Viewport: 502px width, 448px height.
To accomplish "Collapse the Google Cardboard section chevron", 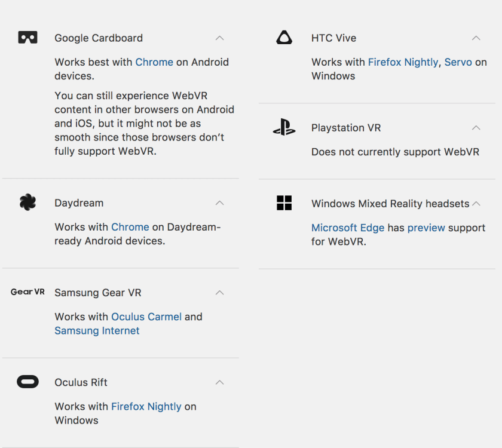I will coord(219,38).
